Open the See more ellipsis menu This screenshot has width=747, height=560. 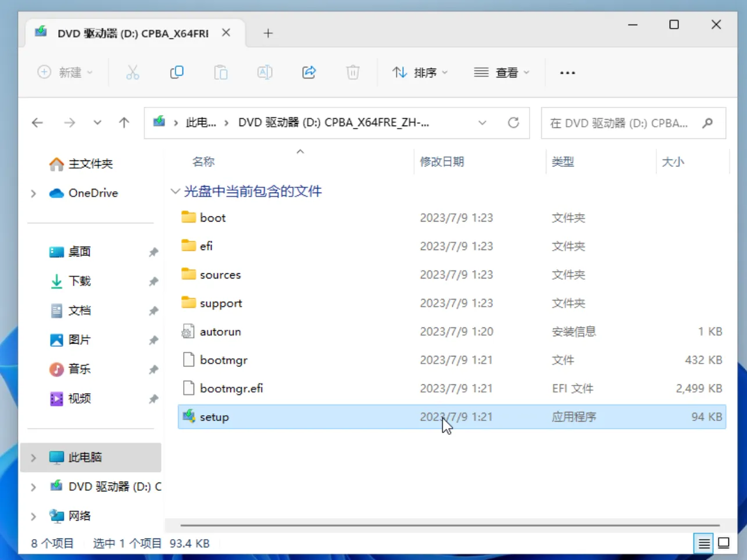[567, 73]
